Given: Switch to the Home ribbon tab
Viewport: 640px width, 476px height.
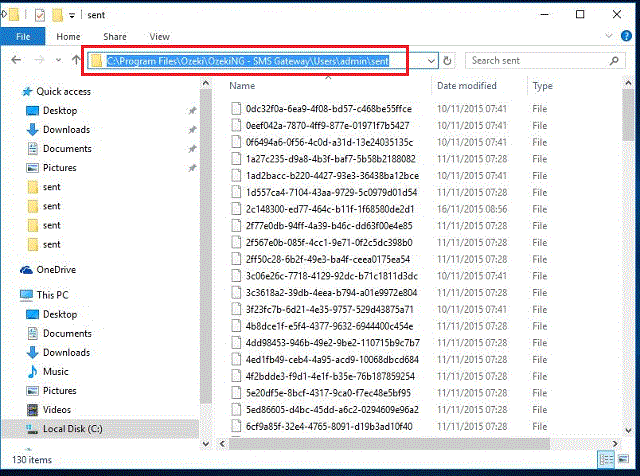Looking at the screenshot, I should click(68, 37).
